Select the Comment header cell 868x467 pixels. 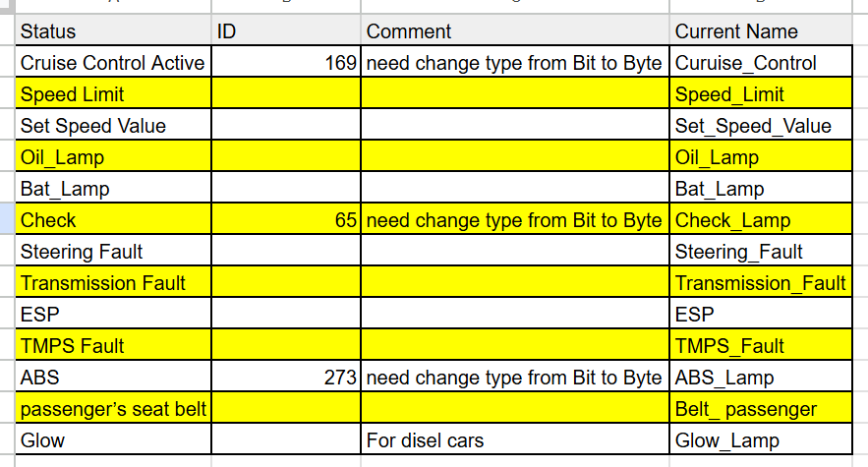(515, 31)
